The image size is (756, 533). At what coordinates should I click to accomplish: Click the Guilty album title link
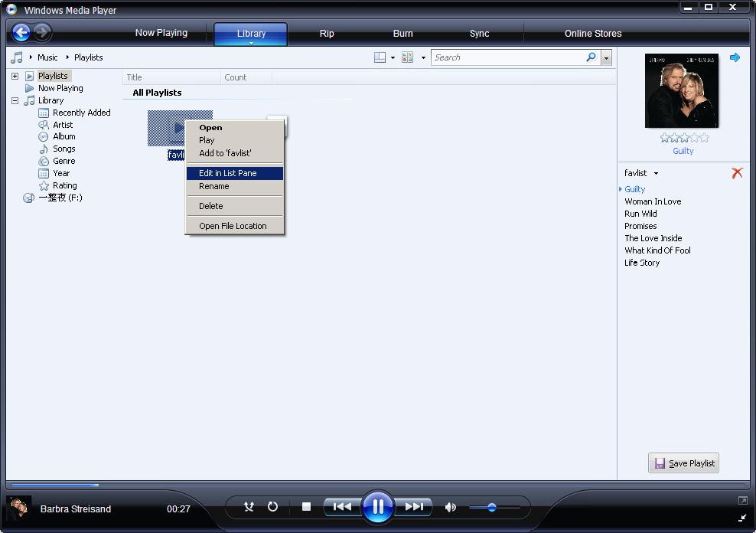click(x=683, y=151)
